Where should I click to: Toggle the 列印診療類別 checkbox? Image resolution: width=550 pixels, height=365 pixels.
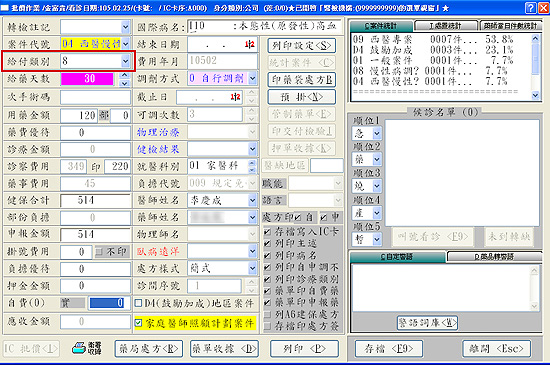(x=267, y=279)
